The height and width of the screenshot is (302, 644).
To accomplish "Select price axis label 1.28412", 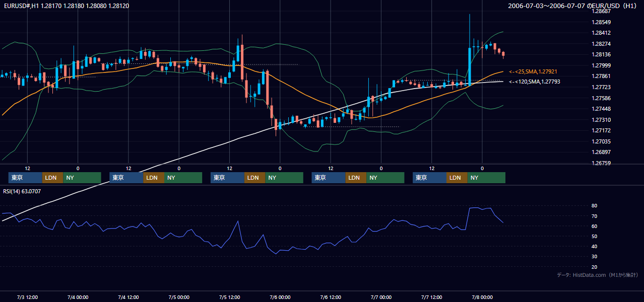I will [x=600, y=33].
